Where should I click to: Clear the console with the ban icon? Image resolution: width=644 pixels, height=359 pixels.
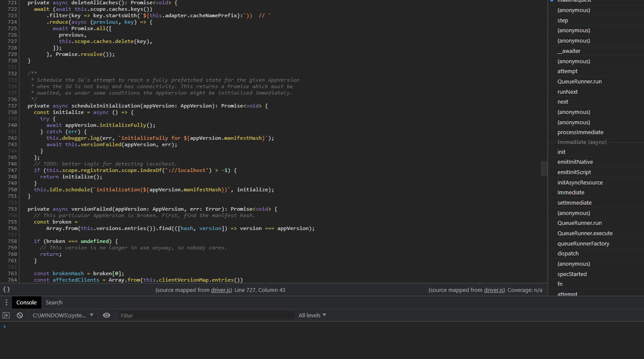20,315
